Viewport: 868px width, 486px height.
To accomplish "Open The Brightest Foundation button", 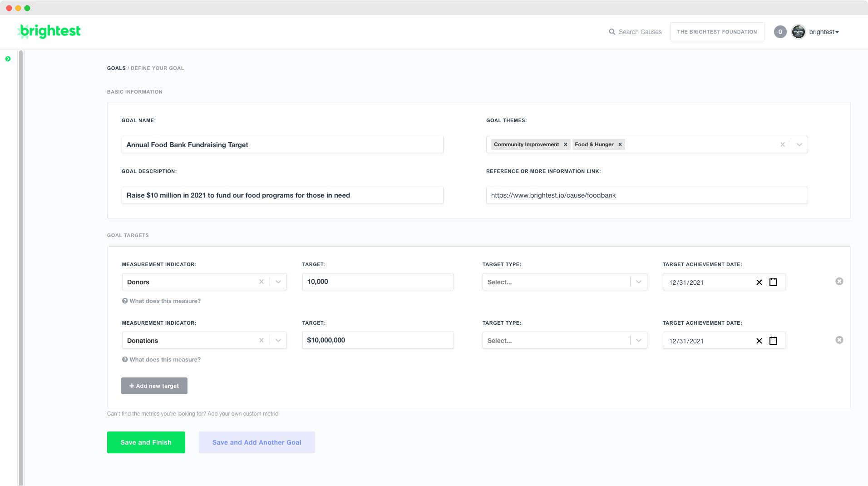I will pyautogui.click(x=717, y=32).
